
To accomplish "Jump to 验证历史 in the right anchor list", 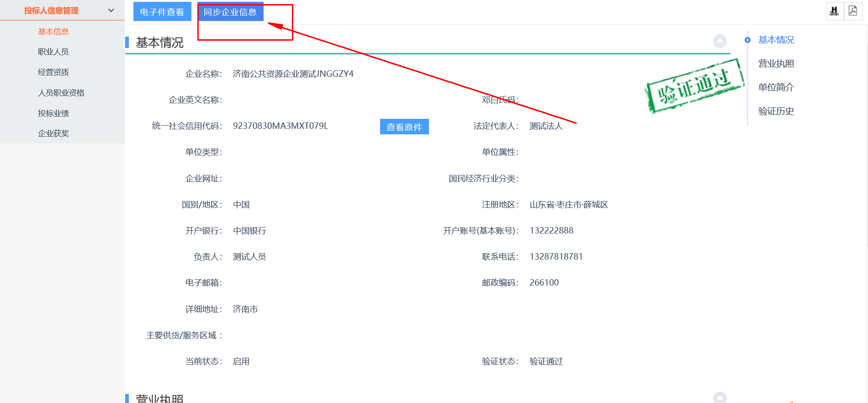I will click(776, 111).
